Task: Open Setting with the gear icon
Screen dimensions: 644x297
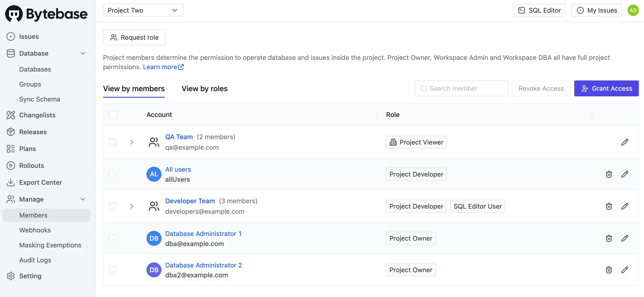Action: 11,276
